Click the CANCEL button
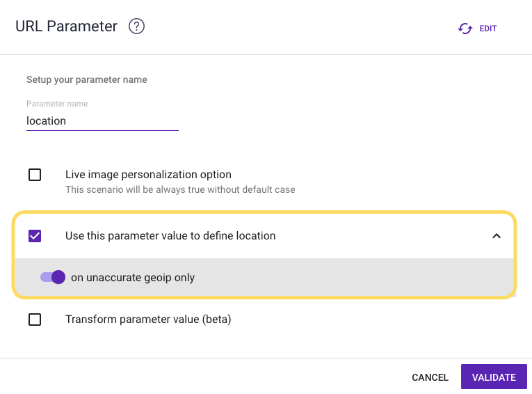Image resolution: width=532 pixels, height=394 pixels. (430, 377)
